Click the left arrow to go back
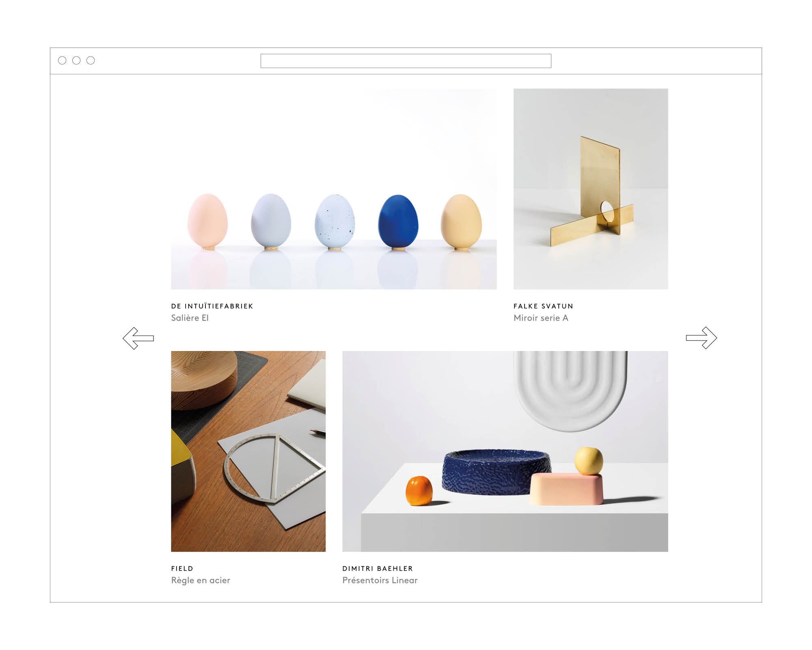812x650 pixels. point(138,338)
